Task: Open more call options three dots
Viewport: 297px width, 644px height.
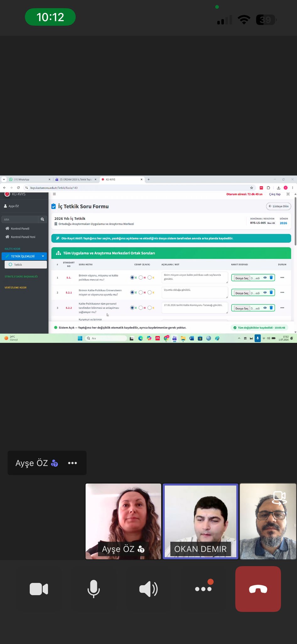Action: [203, 589]
